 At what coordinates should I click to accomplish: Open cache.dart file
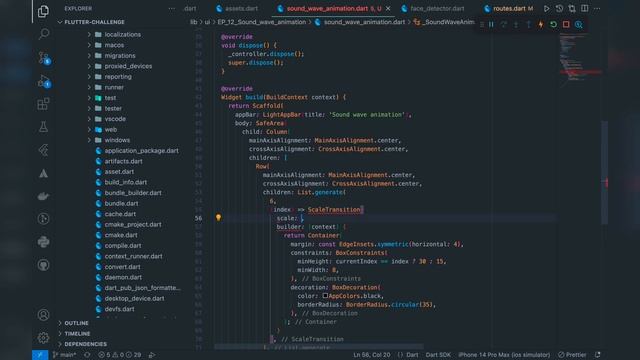[120, 214]
